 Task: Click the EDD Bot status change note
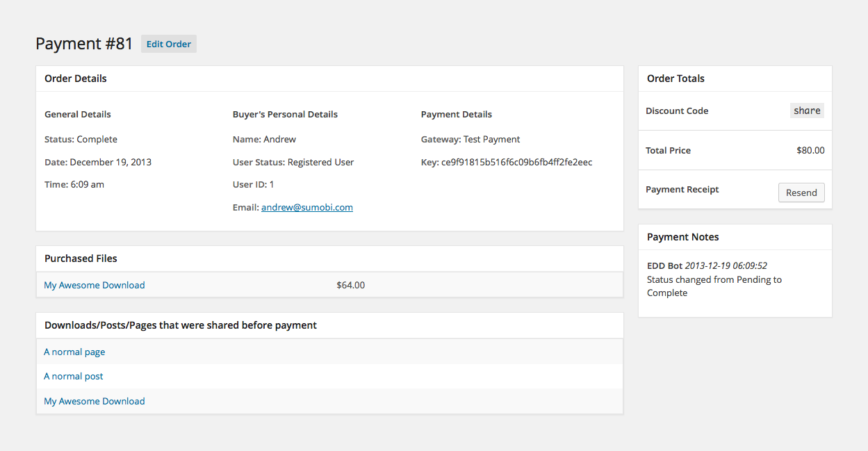coord(714,279)
